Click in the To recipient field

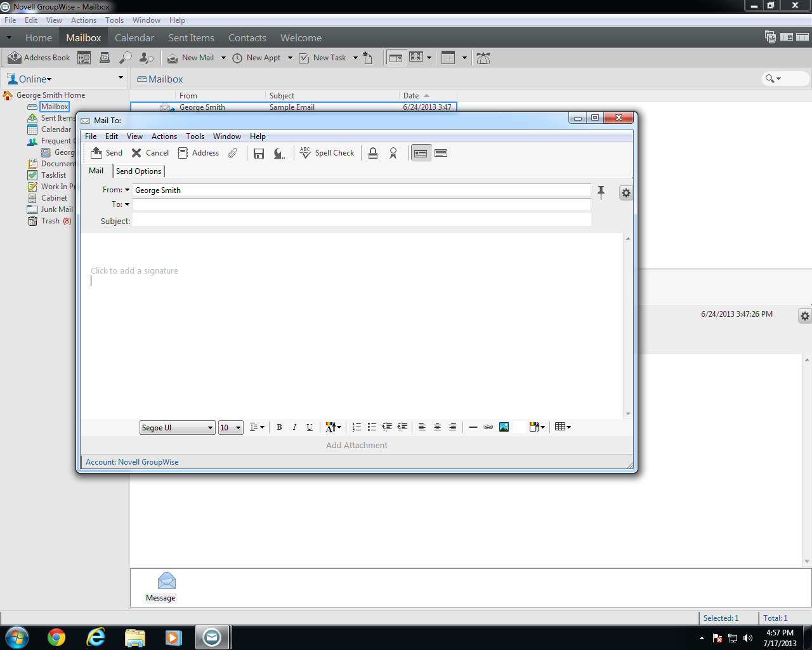(x=362, y=204)
